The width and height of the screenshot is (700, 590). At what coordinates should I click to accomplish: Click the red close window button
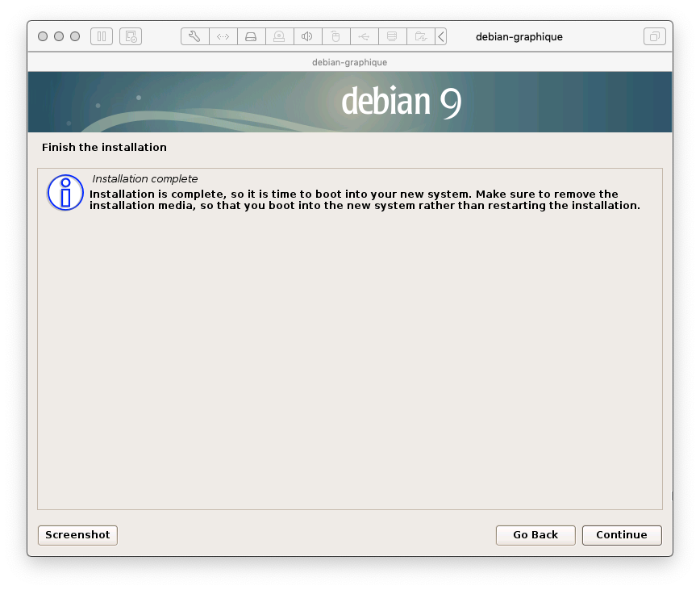click(x=43, y=36)
